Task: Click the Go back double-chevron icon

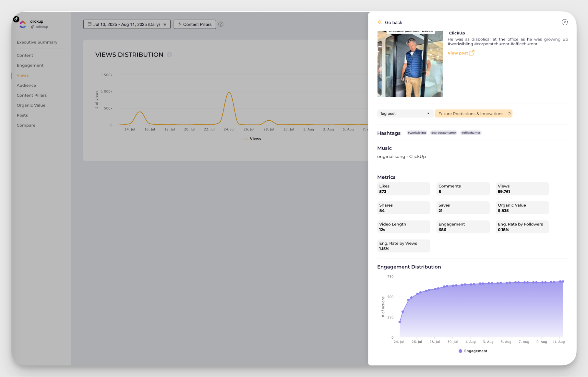Action: pyautogui.click(x=379, y=22)
